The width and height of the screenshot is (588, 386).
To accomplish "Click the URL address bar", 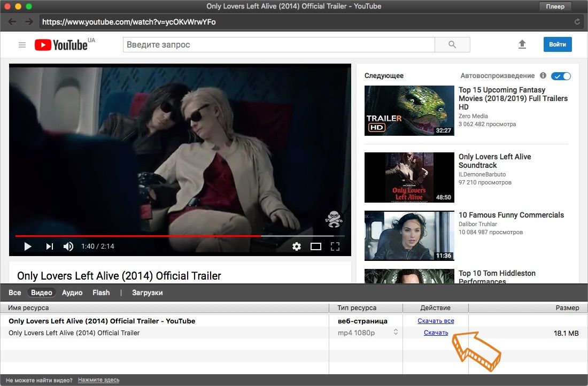I will pyautogui.click(x=311, y=22).
